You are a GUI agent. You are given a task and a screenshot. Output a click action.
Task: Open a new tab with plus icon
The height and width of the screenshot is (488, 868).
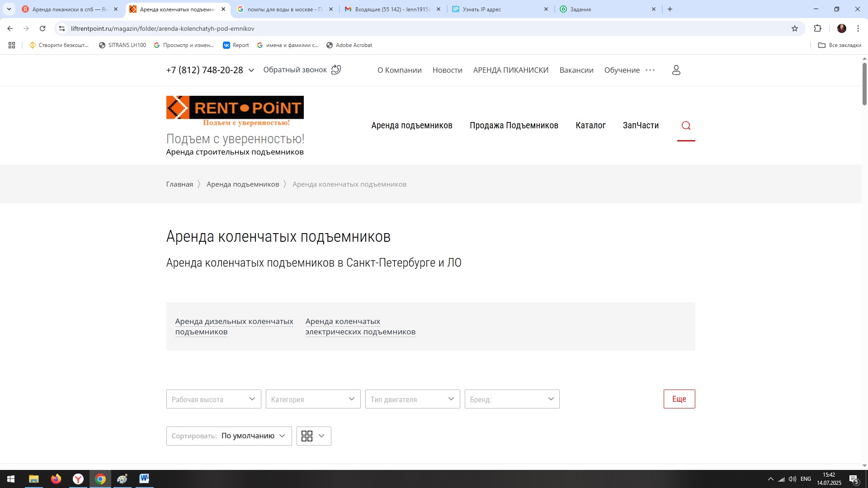670,9
